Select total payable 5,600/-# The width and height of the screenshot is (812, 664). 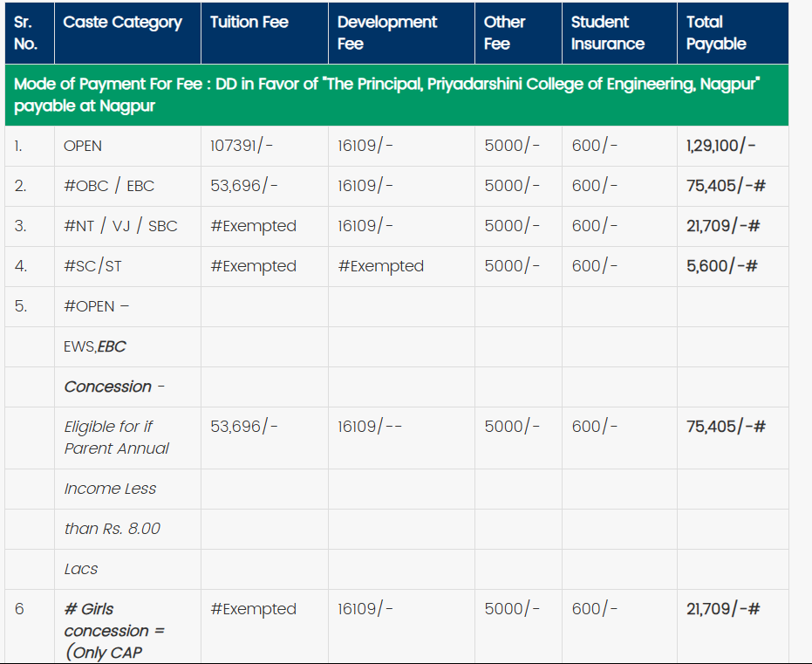pos(722,266)
